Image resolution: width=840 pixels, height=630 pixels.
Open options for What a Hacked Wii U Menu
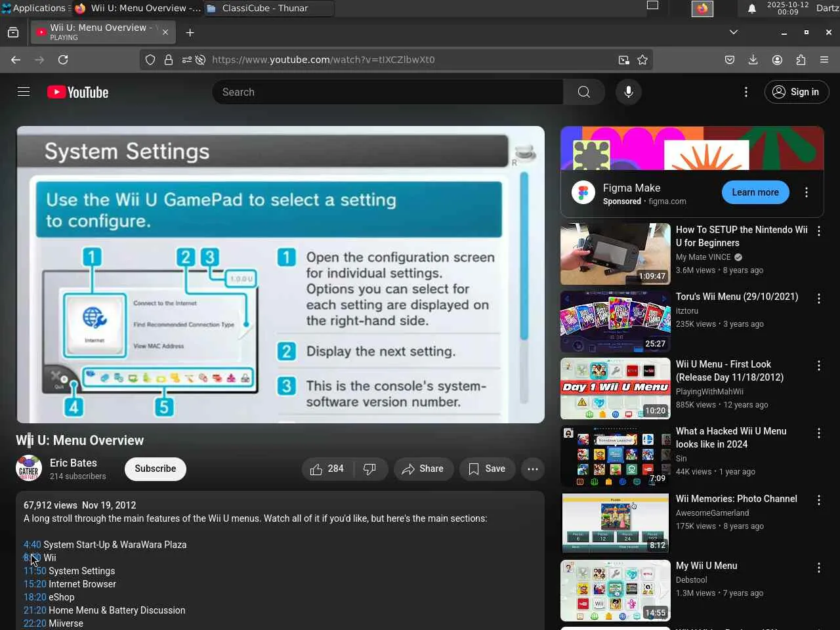point(819,433)
